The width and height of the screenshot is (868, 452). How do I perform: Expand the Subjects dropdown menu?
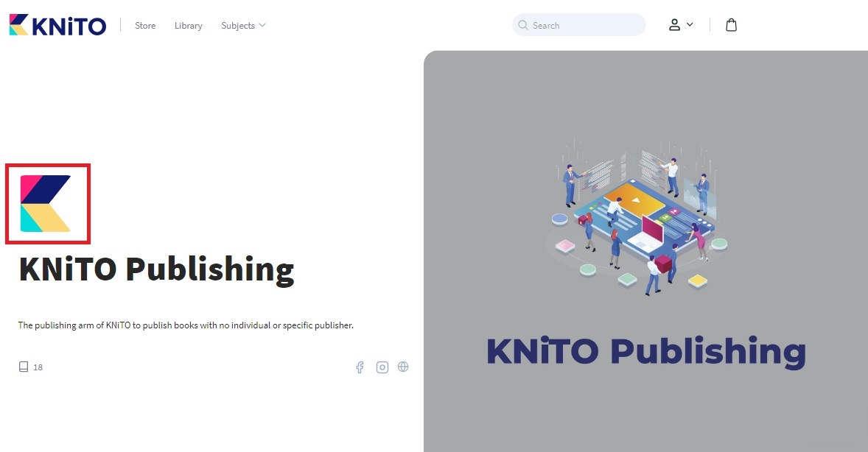click(237, 26)
